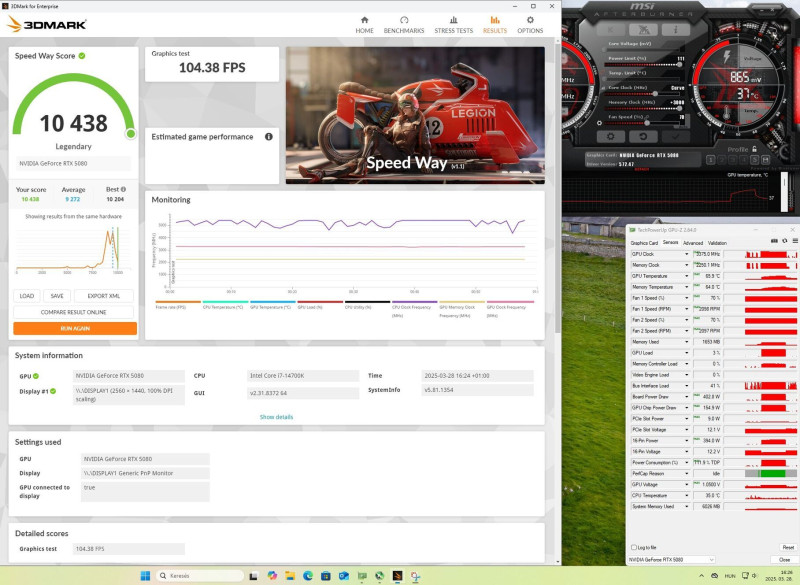Viewport: 800px width, 585px height.
Task: Open the GPU Load sensor dropdown
Action: pos(686,353)
